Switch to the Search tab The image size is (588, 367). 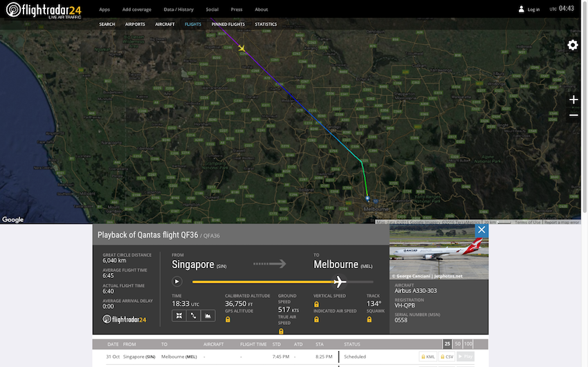point(107,24)
